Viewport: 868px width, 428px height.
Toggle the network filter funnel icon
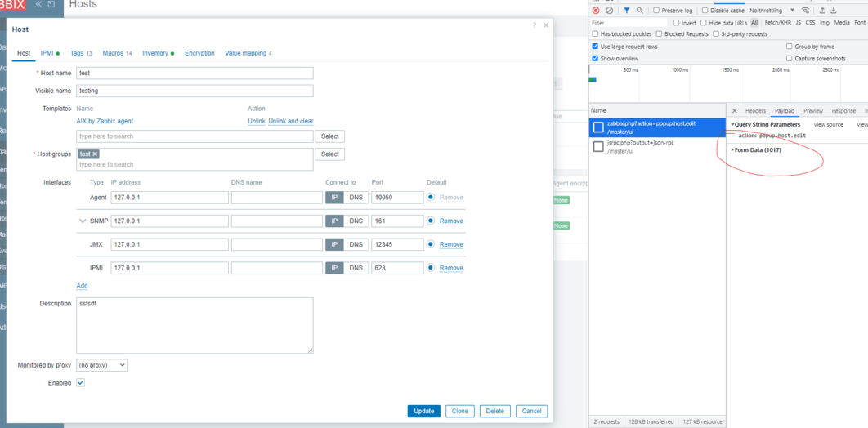point(627,11)
